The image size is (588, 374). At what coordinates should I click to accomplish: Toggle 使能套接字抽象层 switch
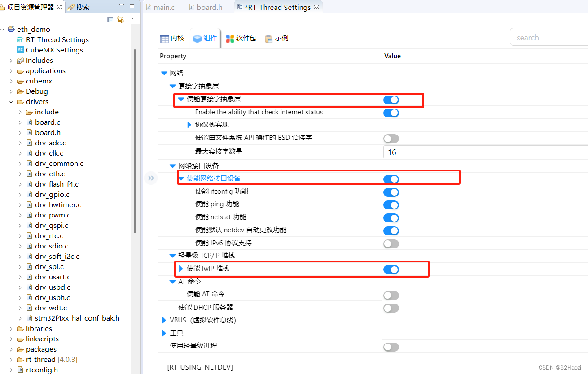(x=391, y=100)
